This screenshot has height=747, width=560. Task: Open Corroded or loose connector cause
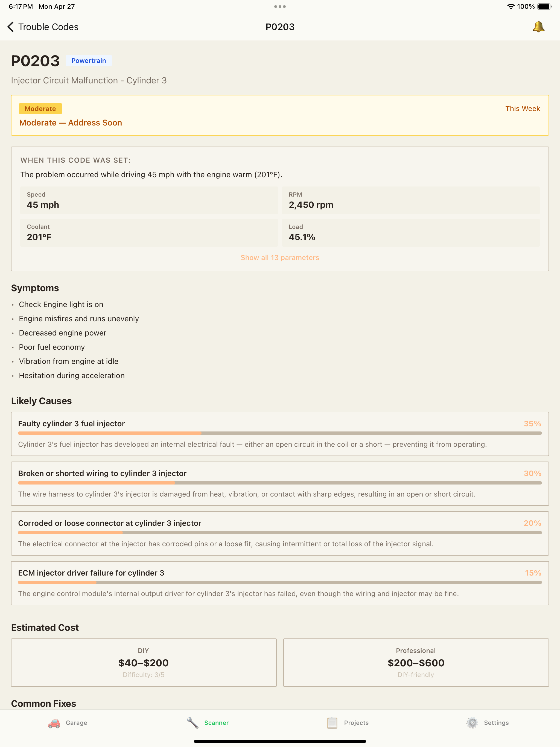click(280, 533)
